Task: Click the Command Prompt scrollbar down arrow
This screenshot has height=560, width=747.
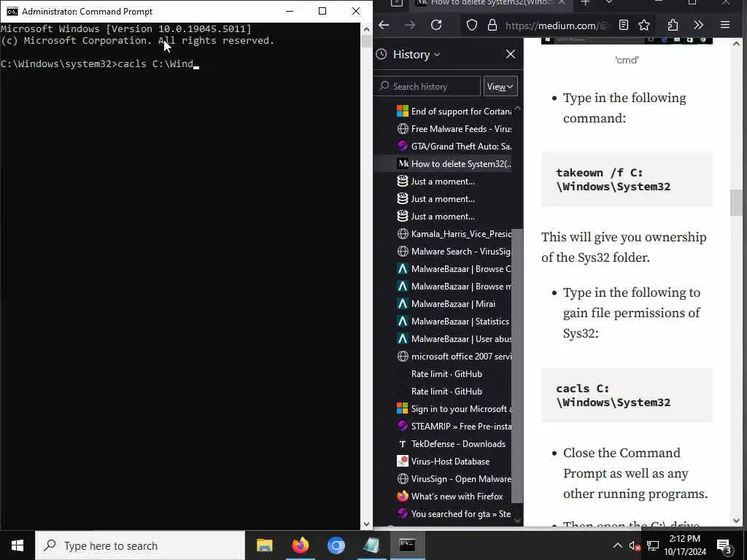Action: click(x=366, y=524)
